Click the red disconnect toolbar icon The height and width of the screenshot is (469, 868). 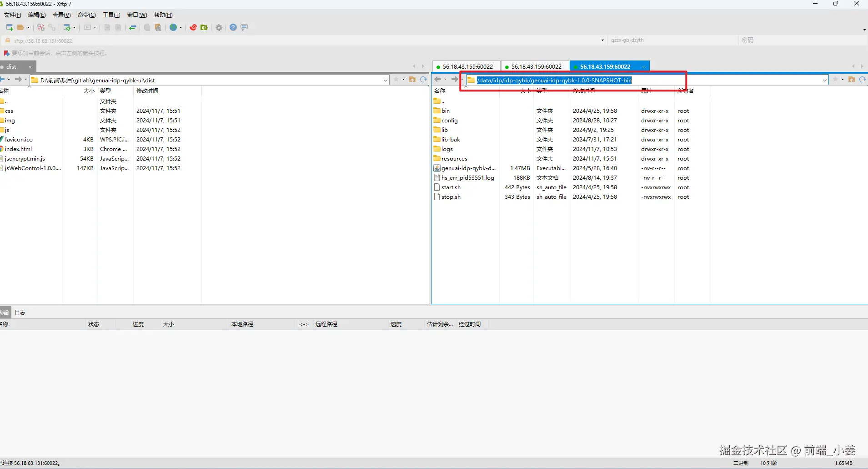point(41,27)
